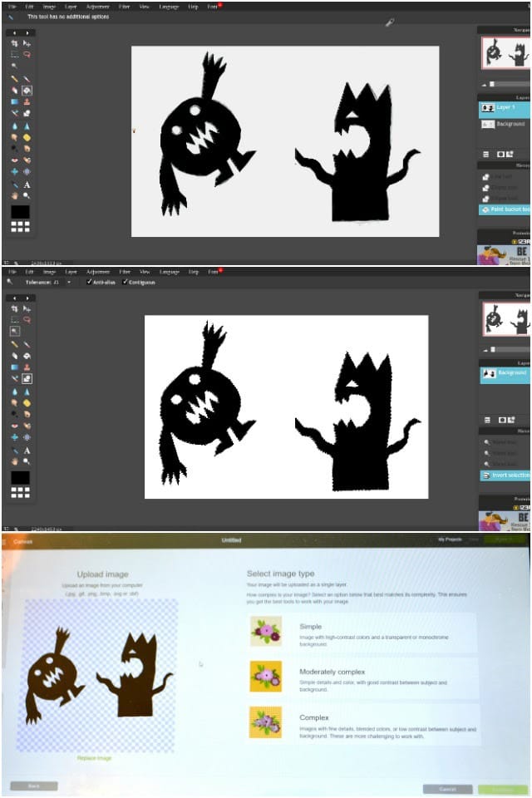This screenshot has height=798, width=532.
Task: Select Colorpicker tool in middle Pixlr window
Action: (x=14, y=451)
